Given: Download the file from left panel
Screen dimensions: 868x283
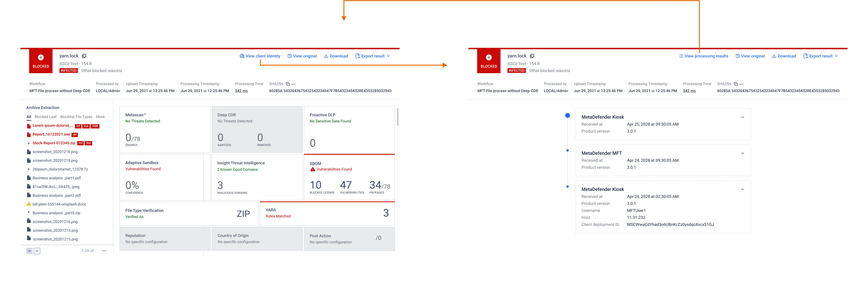Looking at the screenshot, I should (336, 56).
